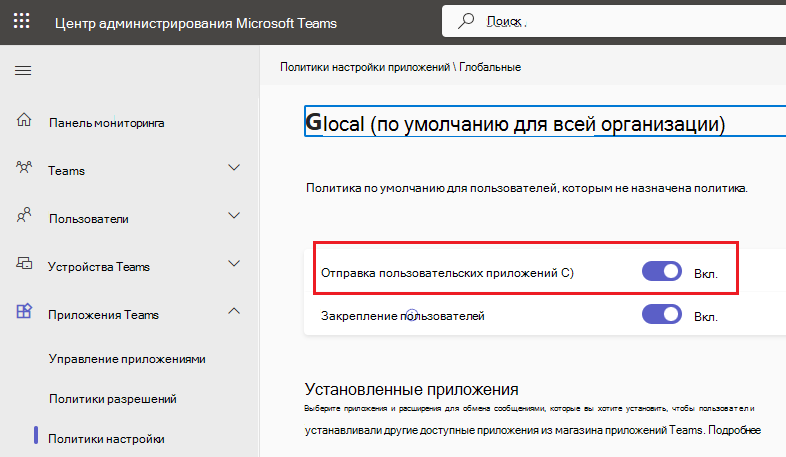Select the Устройства Teams navigation item
Image resolution: width=786 pixels, height=457 pixels.
[99, 267]
